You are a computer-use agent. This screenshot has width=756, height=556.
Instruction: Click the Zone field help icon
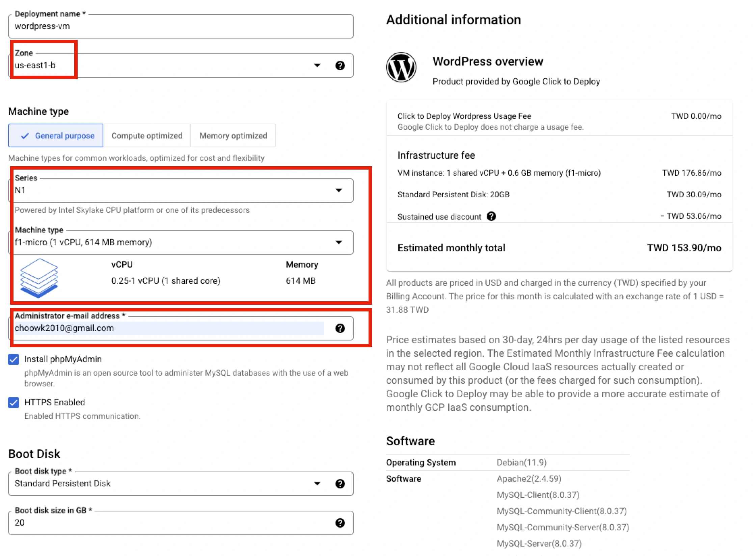coord(340,66)
